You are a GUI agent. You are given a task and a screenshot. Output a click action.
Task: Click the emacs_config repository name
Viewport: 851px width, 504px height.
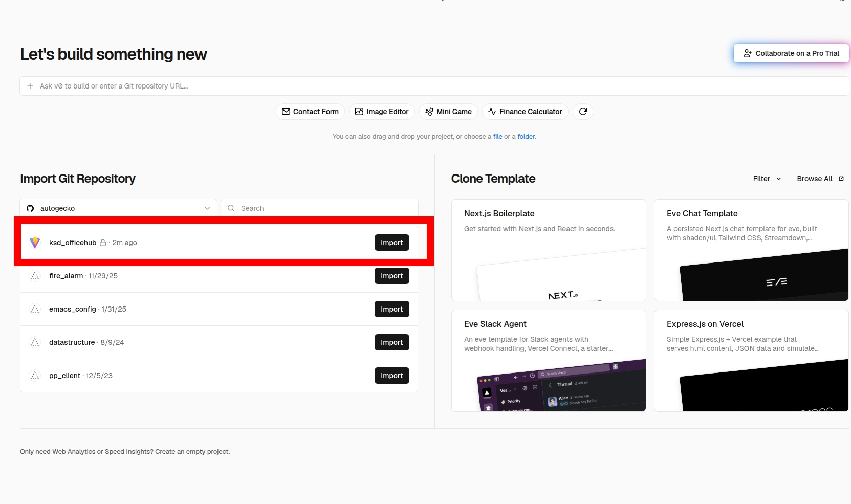point(73,309)
